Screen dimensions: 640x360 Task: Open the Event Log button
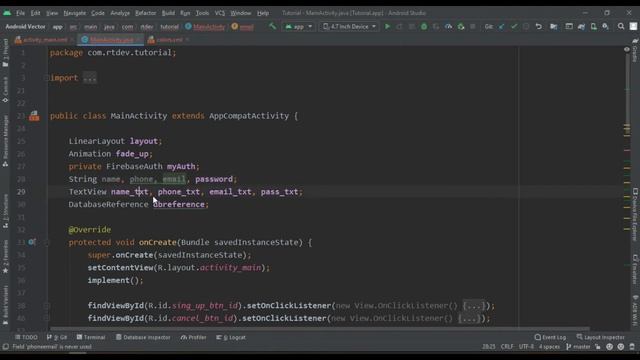click(550, 338)
